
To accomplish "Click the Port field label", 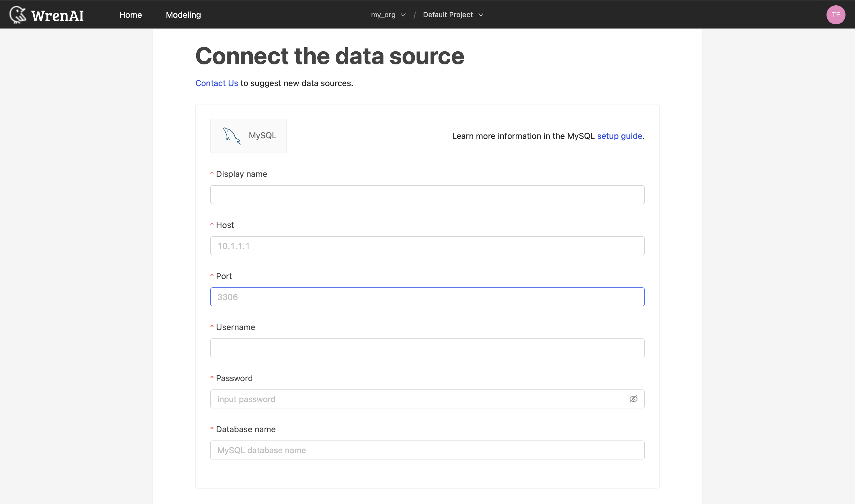I will point(224,276).
